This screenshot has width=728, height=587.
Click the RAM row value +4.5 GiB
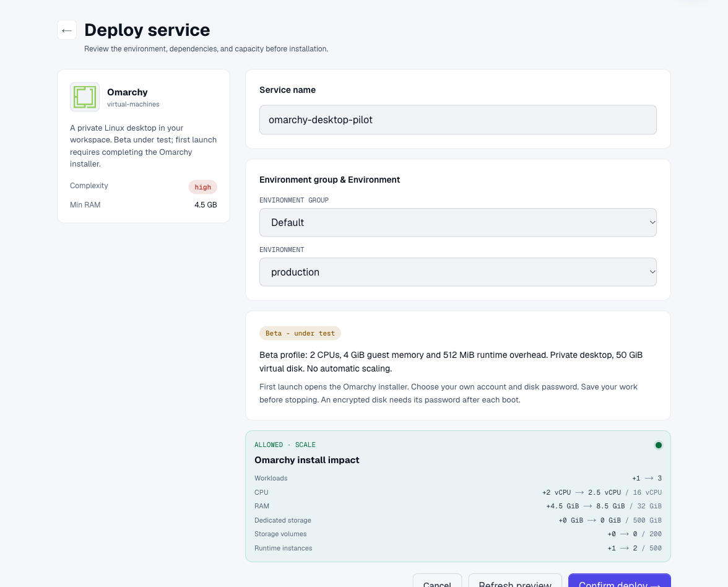click(604, 507)
